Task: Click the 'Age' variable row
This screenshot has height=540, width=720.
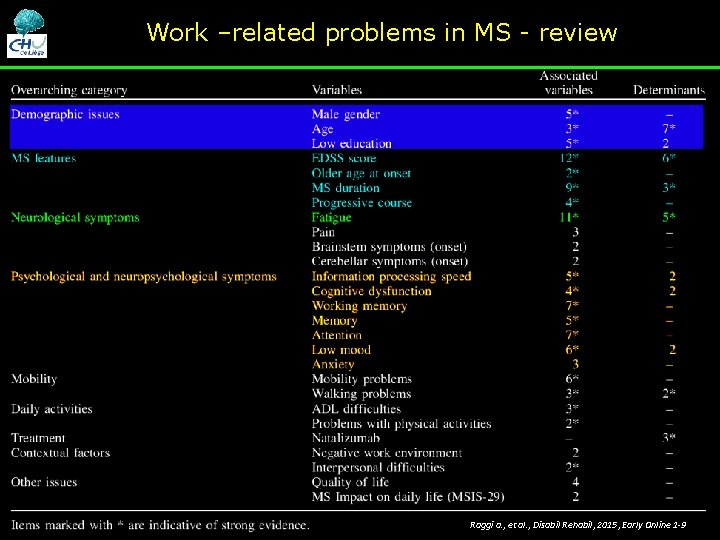Action: coord(322,129)
